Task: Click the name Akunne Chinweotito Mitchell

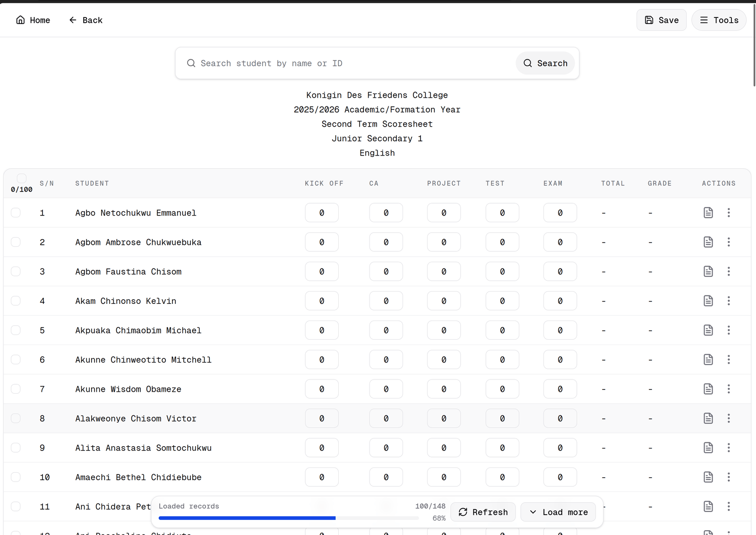Action: (144, 360)
